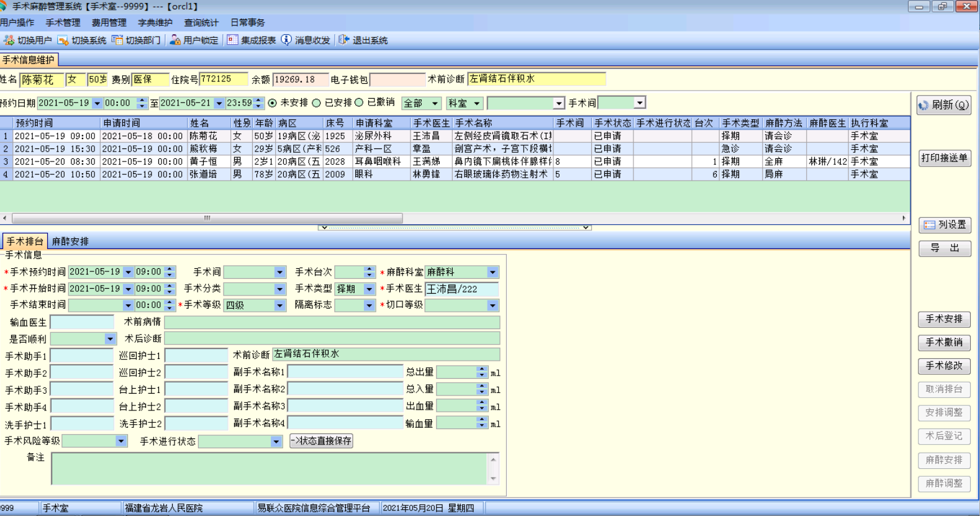This screenshot has height=516, width=980.
Task: Click the 手术助手1 input field
Action: tap(82, 356)
